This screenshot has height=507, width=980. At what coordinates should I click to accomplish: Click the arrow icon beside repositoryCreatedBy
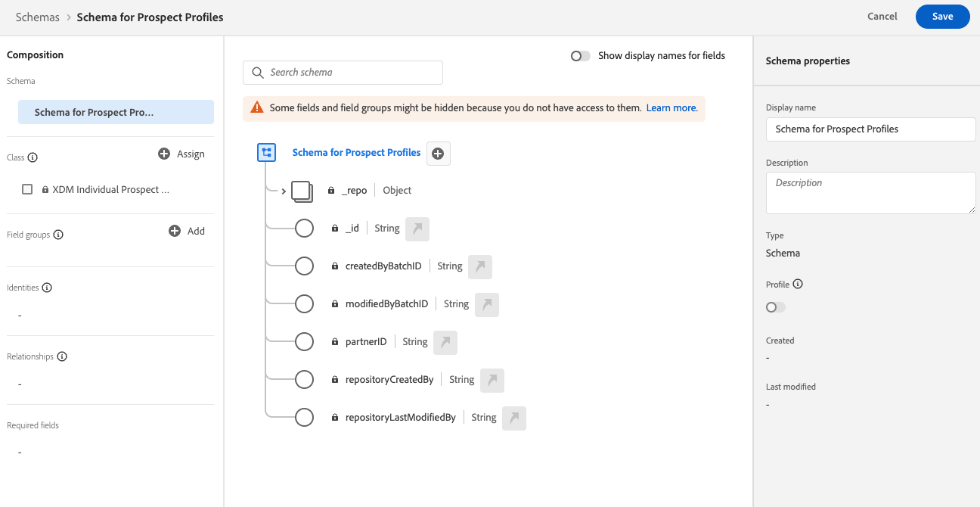[x=492, y=380]
